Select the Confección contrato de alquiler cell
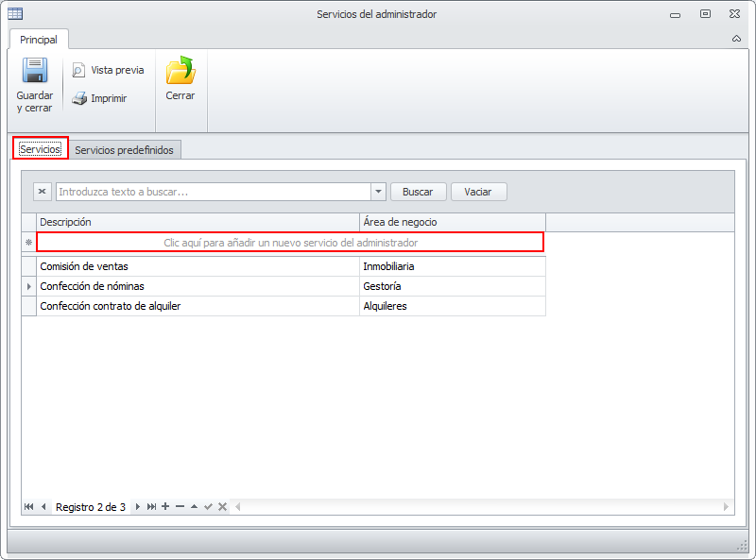 click(x=198, y=306)
